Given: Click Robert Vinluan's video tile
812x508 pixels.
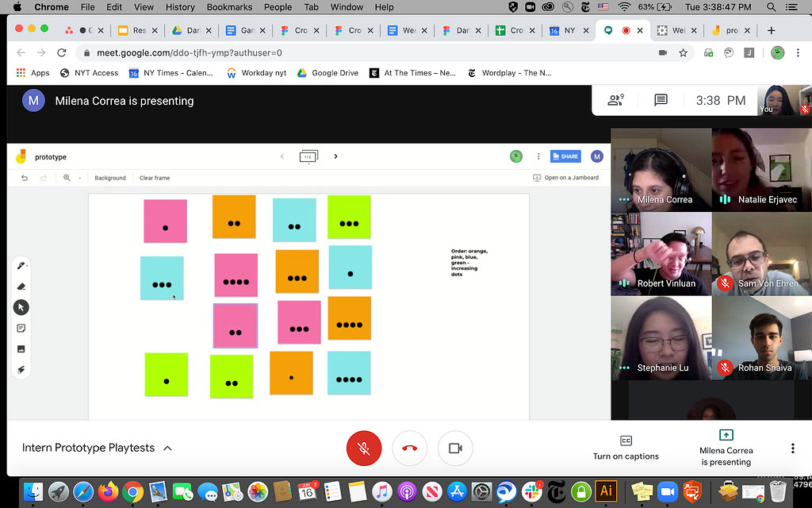Looking at the screenshot, I should (661, 254).
